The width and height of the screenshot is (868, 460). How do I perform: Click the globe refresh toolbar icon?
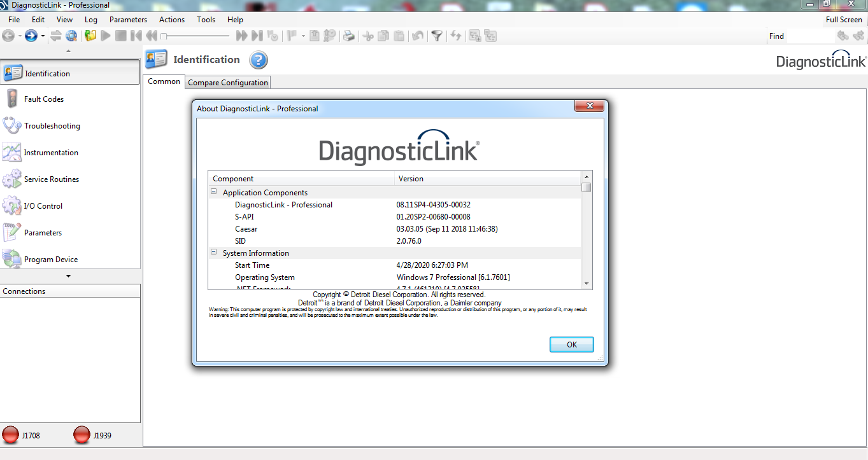[71, 36]
